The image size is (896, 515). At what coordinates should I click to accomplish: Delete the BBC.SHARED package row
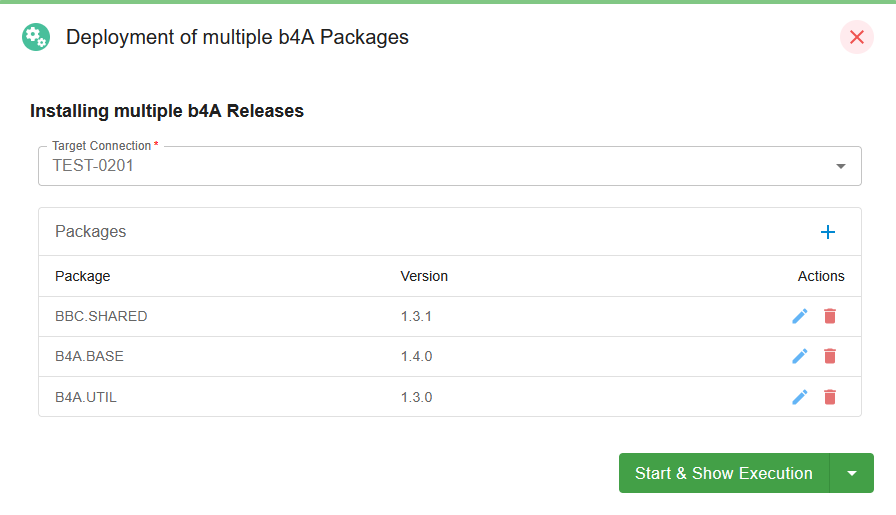(830, 316)
